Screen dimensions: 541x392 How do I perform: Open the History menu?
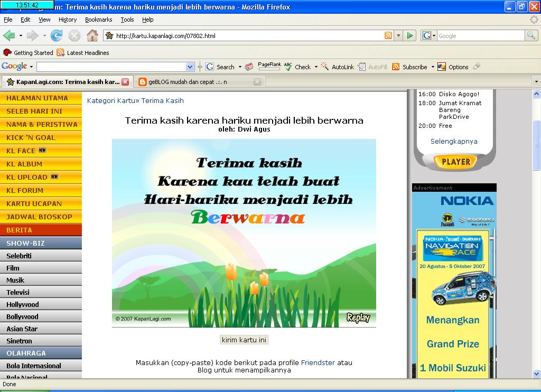[68, 20]
